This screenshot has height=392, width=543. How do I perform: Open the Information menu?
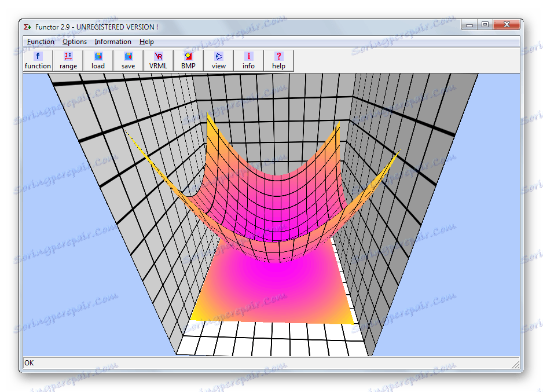(113, 42)
